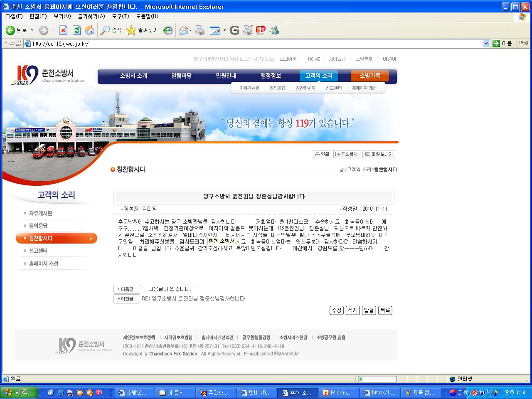Open the 즐겨찾기(A) menu

tap(91, 17)
